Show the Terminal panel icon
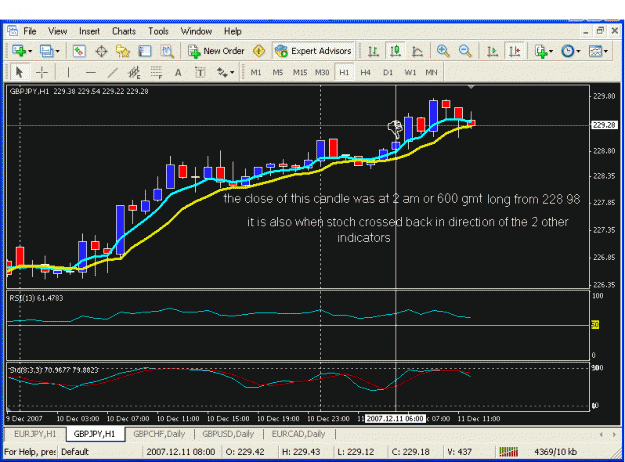Viewport: 625px width, 462px height. [x=145, y=51]
